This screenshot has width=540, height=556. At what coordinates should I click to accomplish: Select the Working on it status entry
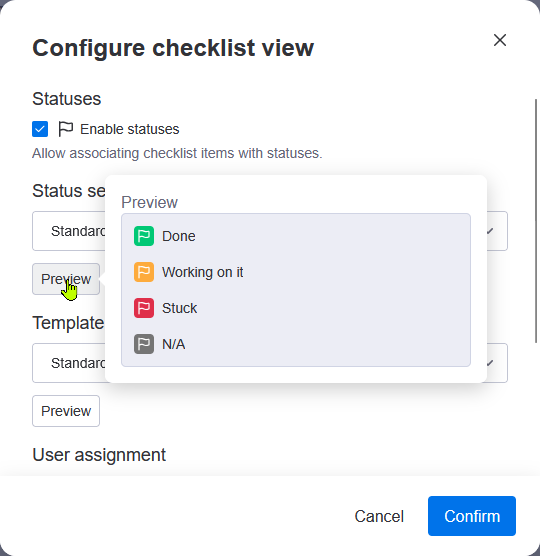coord(296,272)
